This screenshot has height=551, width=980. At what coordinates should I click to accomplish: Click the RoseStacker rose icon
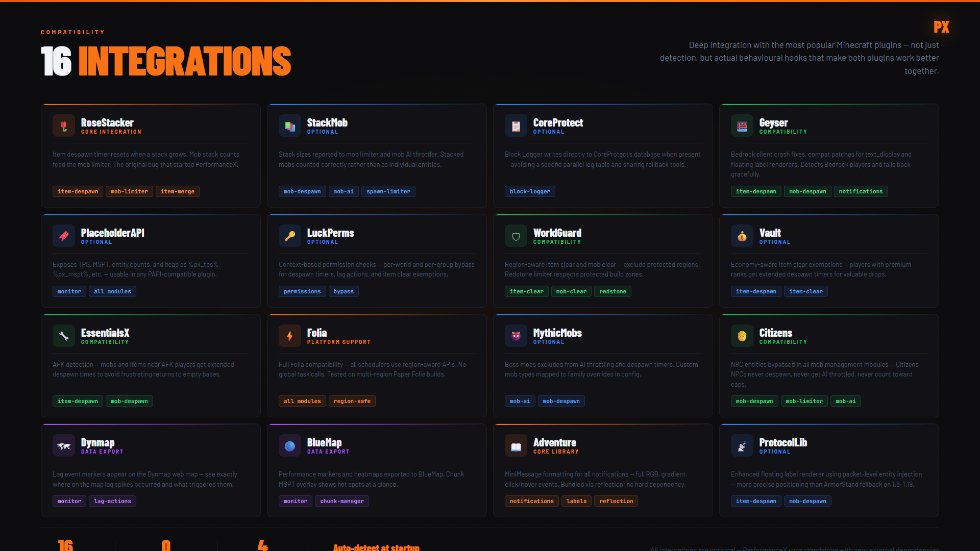[64, 126]
